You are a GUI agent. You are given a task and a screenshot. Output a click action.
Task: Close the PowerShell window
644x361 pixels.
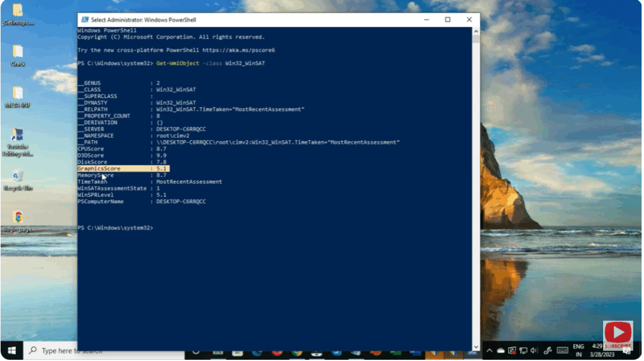pyautogui.click(x=469, y=19)
